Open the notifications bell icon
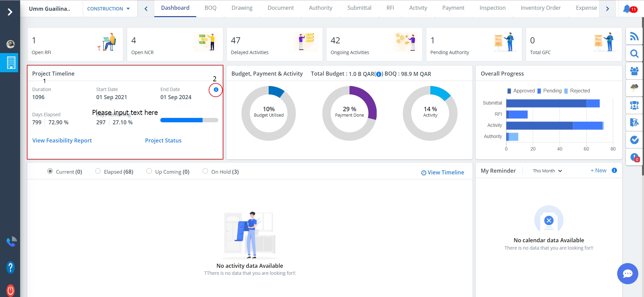 [627, 9]
